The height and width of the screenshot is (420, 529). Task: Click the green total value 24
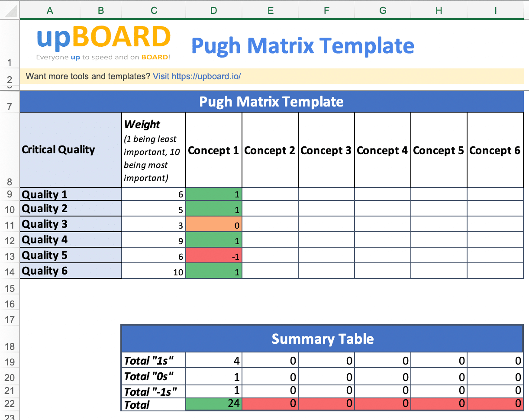click(214, 404)
